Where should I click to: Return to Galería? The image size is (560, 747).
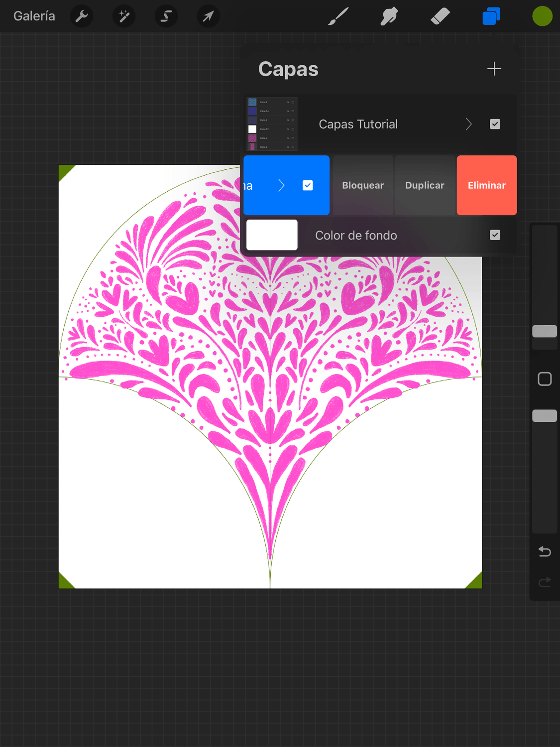34,16
